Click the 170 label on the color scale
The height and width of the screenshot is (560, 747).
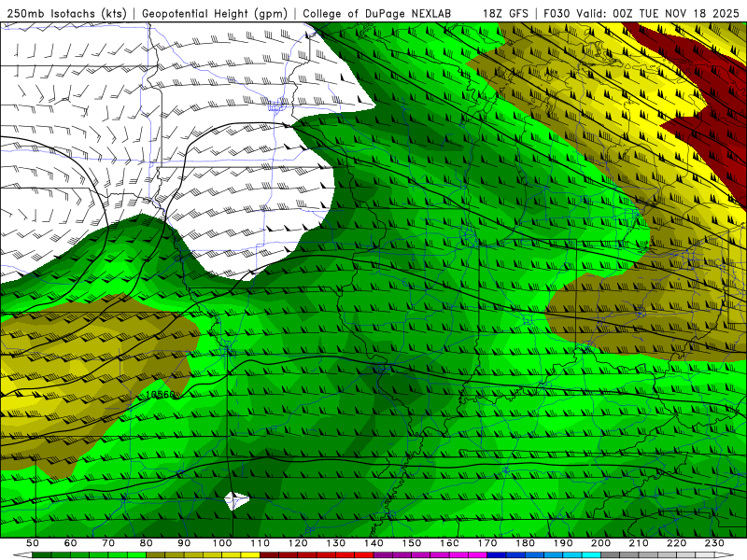click(487, 543)
